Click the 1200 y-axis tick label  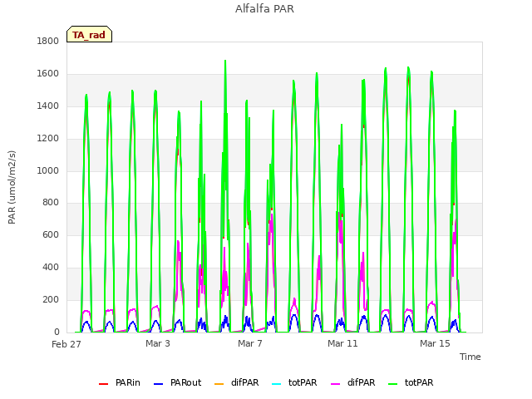coord(48,139)
